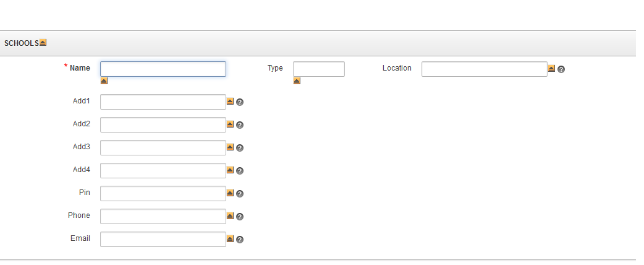Click the orange arrow next to Add1
644x265 pixels.
(x=230, y=101)
